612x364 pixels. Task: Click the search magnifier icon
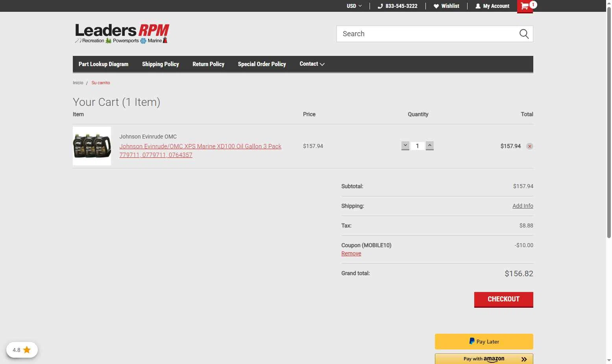click(524, 34)
